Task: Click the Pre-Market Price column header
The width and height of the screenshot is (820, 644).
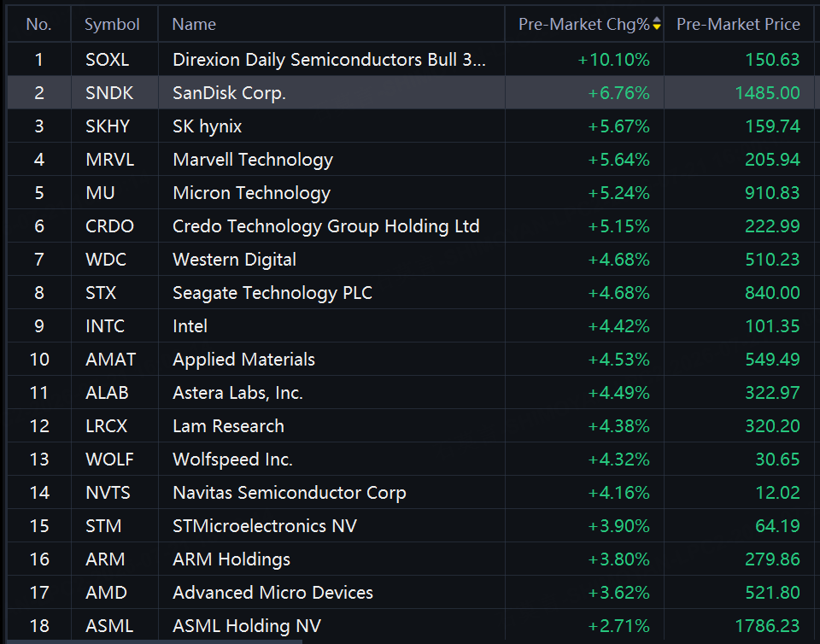Action: click(738, 24)
